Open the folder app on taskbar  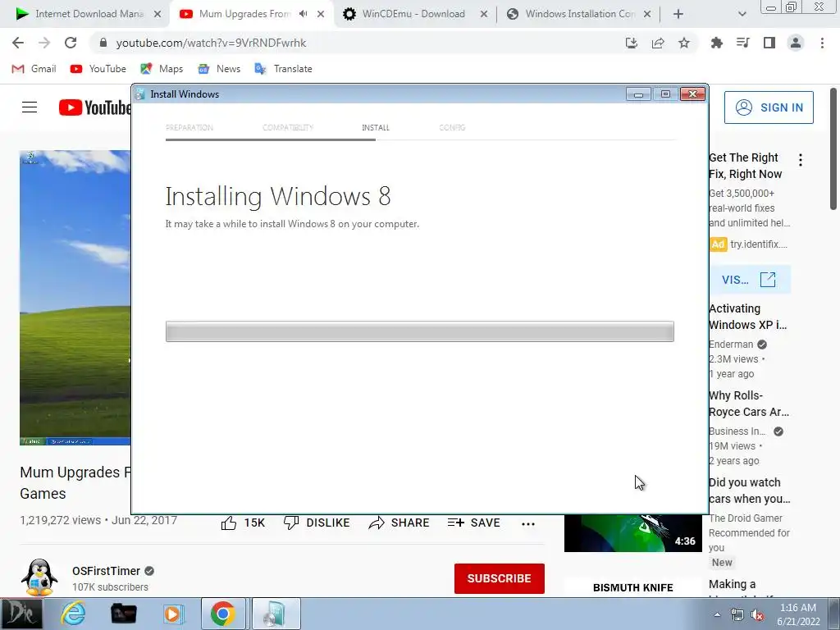[123, 614]
